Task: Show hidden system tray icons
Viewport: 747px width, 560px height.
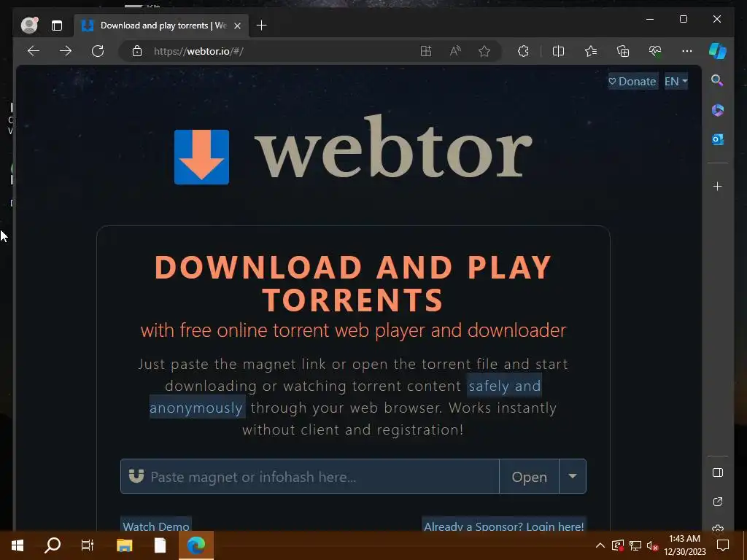Action: (600, 545)
